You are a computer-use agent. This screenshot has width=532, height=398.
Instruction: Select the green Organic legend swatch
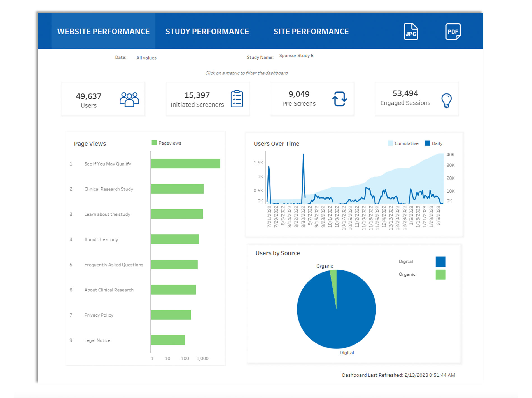click(x=440, y=274)
